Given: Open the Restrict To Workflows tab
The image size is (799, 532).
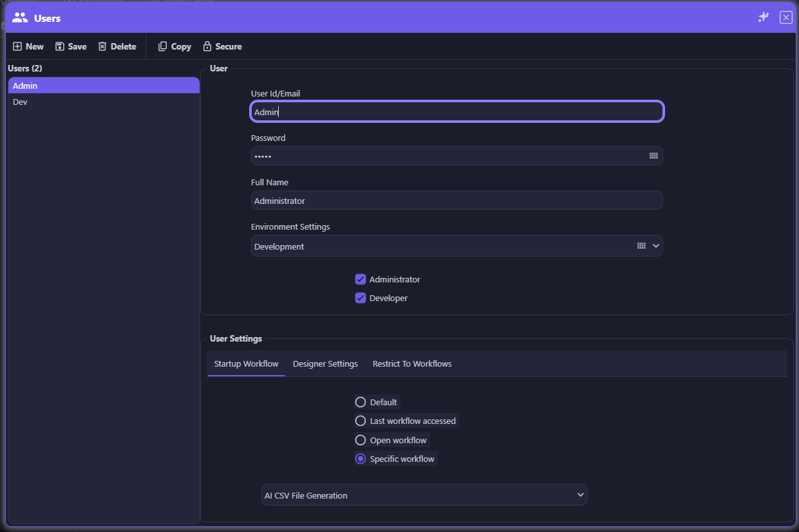Looking at the screenshot, I should click(x=412, y=363).
